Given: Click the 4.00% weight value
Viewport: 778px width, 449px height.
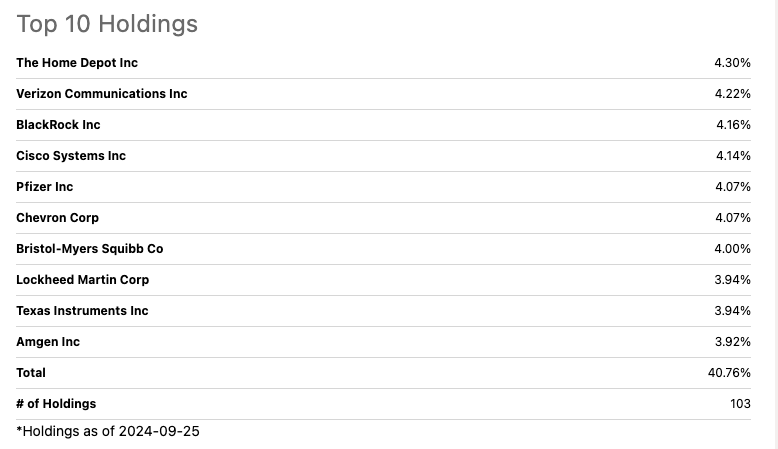Looking at the screenshot, I should point(732,249).
